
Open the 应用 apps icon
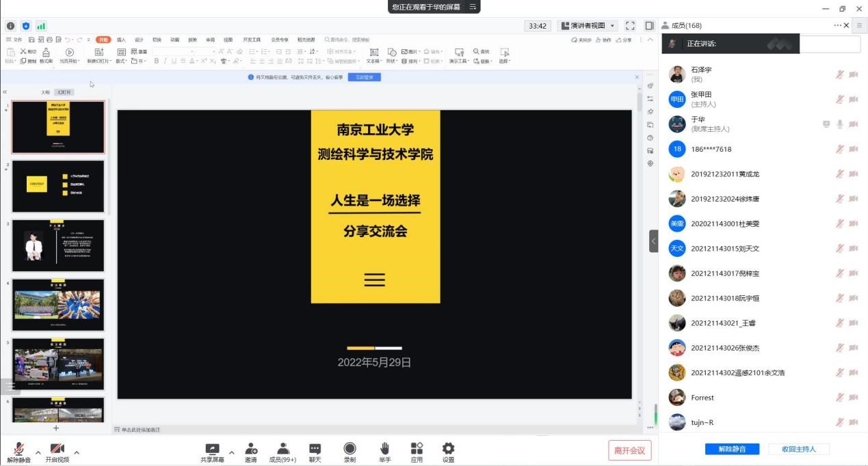point(417,449)
